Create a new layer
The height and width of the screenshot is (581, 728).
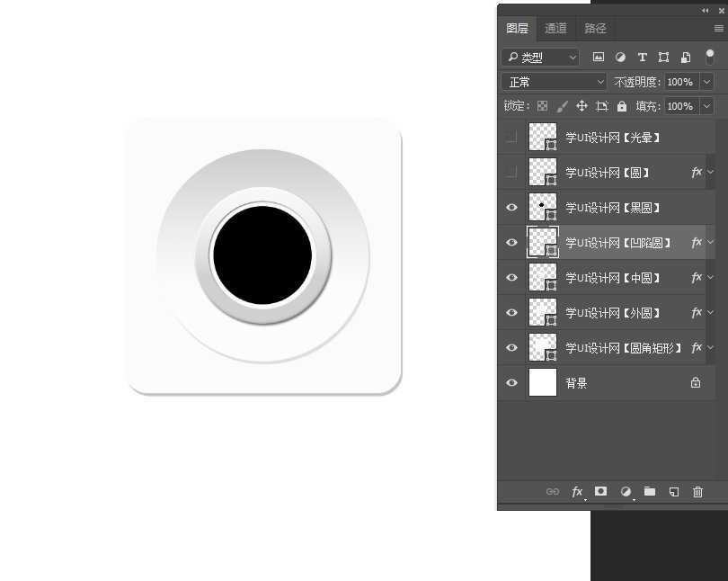coord(673,492)
